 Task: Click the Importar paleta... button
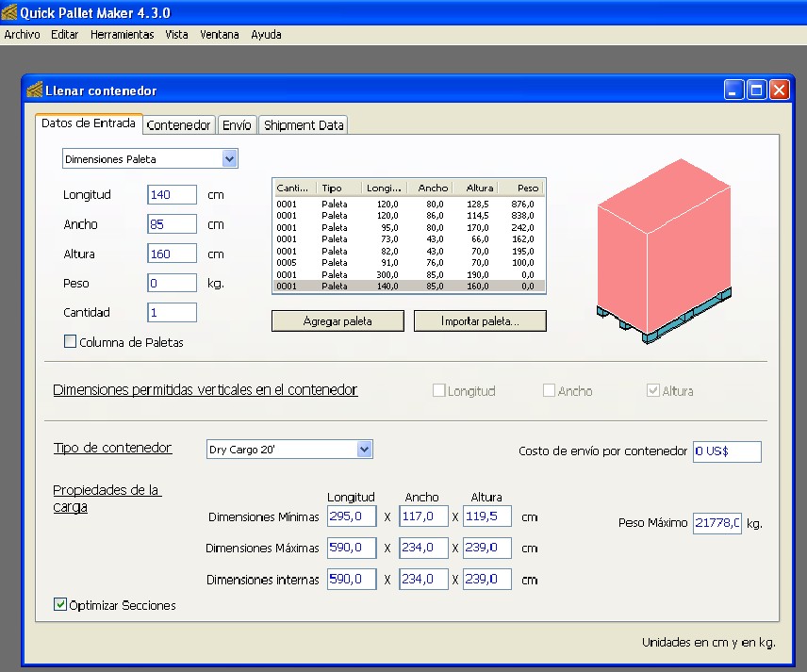point(480,321)
